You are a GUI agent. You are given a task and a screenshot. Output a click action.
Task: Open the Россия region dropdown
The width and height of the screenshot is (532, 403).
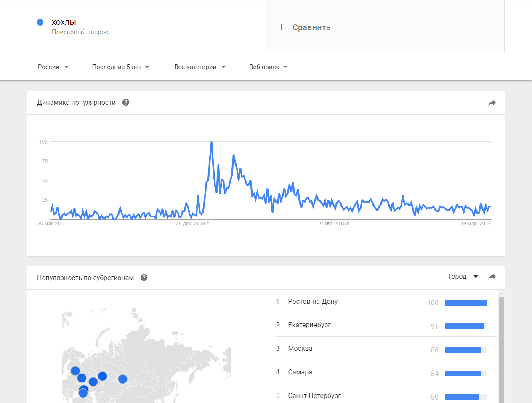pyautogui.click(x=53, y=67)
